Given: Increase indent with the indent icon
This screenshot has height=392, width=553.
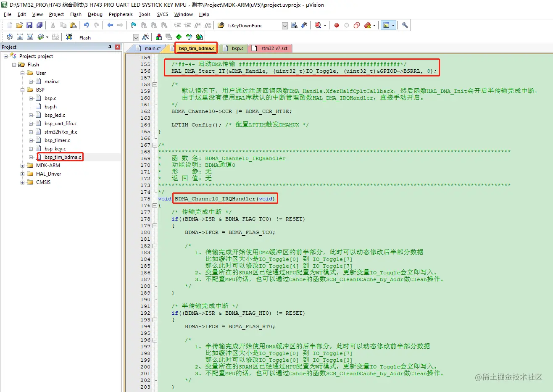Looking at the screenshot, I should point(177,25).
